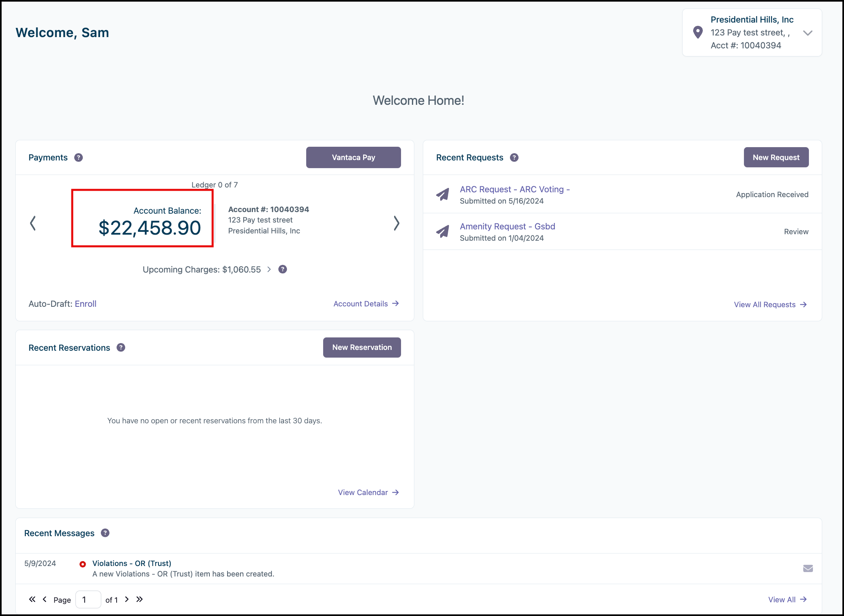The width and height of the screenshot is (844, 616).
Task: Click the paper plane icon beside Amenity Request
Action: (x=443, y=231)
